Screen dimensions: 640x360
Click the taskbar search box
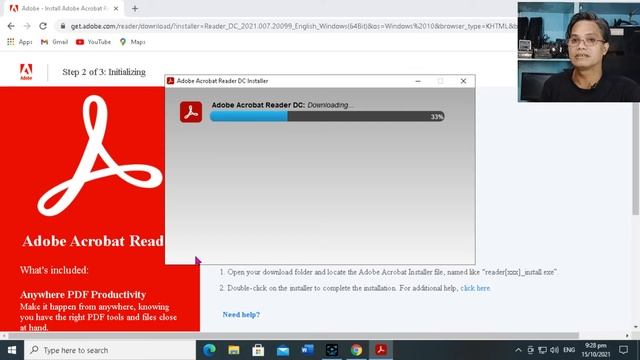pyautogui.click(x=110, y=350)
